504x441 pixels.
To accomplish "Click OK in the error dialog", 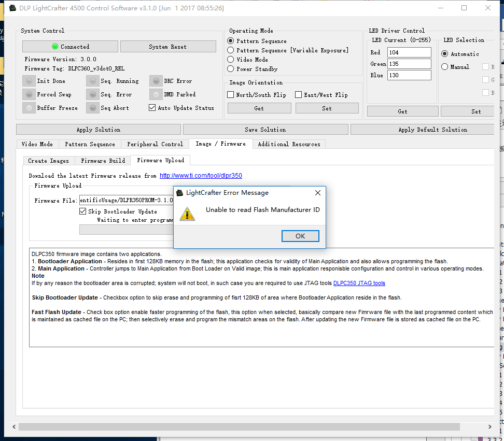I will [300, 236].
